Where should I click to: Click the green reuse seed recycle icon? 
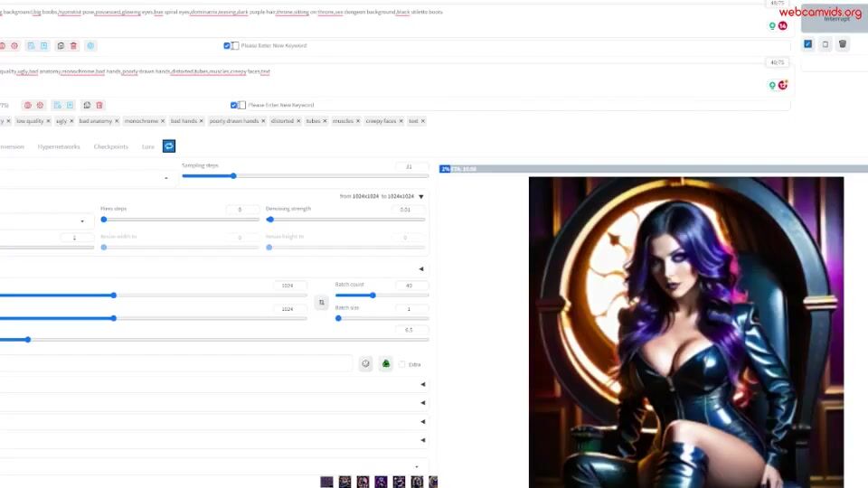[x=386, y=364]
